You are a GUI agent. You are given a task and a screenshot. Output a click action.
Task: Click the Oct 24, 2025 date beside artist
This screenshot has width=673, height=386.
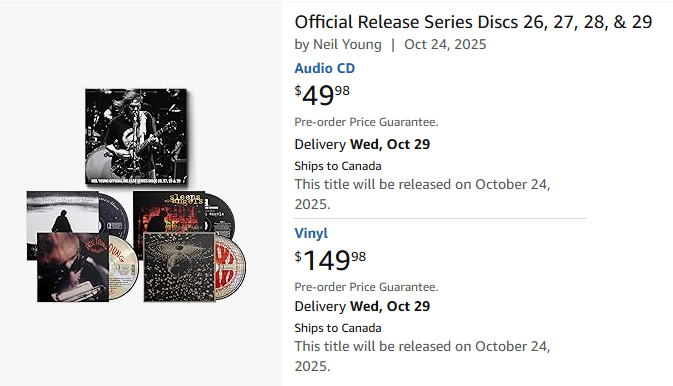(445, 44)
